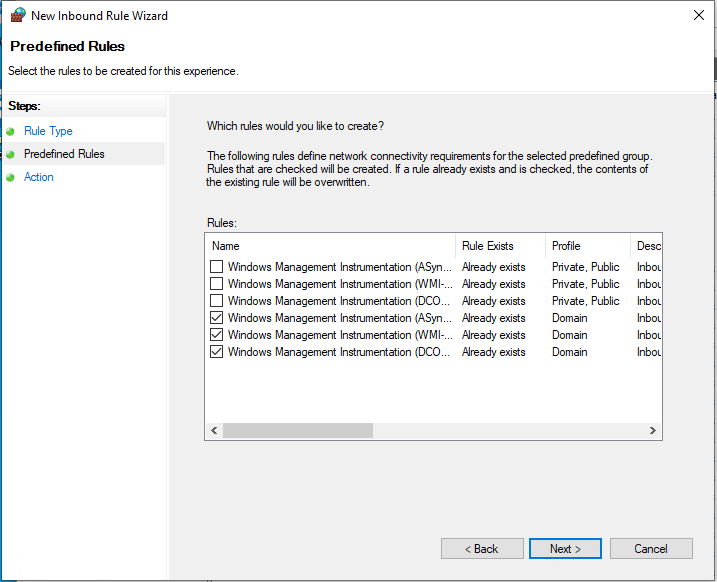Uncheck the Domain WMI-In rule checkbox

216,335
